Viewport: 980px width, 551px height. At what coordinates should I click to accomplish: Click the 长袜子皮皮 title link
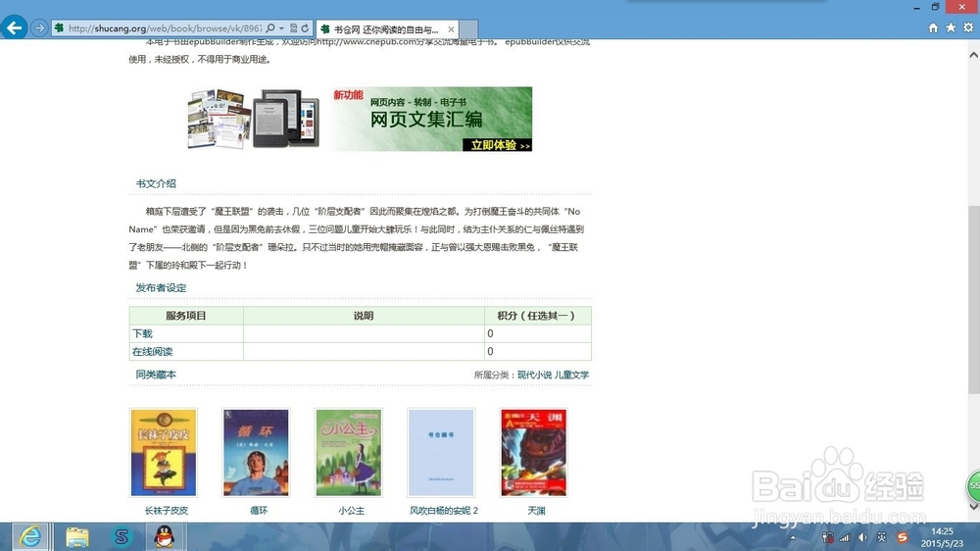[x=167, y=511]
